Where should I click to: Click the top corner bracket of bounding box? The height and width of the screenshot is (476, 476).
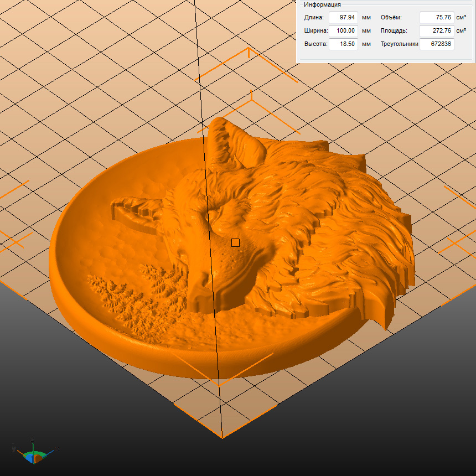click(249, 52)
